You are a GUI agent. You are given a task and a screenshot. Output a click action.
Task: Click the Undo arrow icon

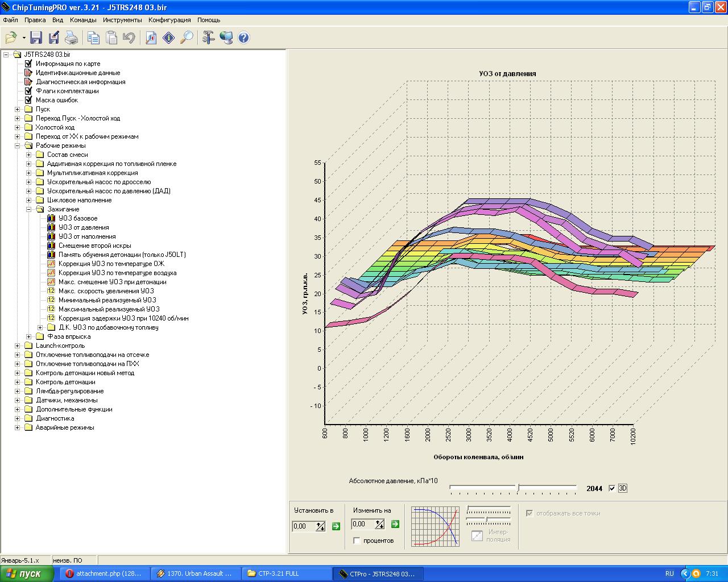(x=129, y=38)
